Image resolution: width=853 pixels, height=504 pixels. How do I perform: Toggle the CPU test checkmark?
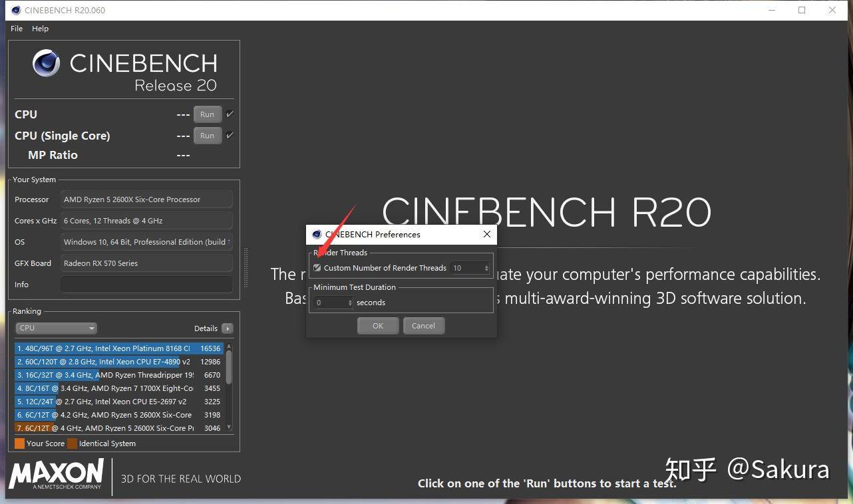pyautogui.click(x=230, y=114)
